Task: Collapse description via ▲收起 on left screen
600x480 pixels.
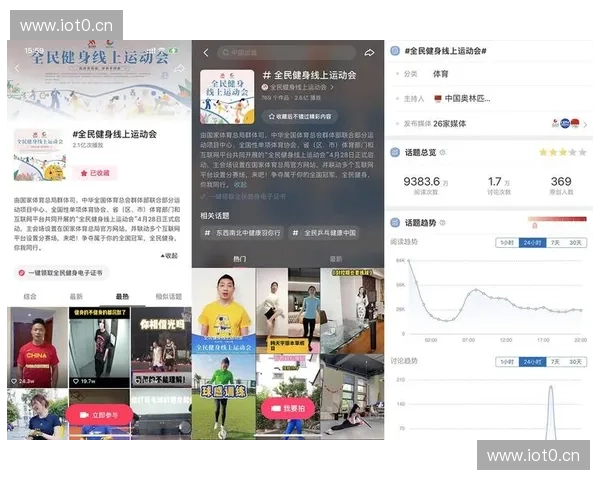Action: 169,256
